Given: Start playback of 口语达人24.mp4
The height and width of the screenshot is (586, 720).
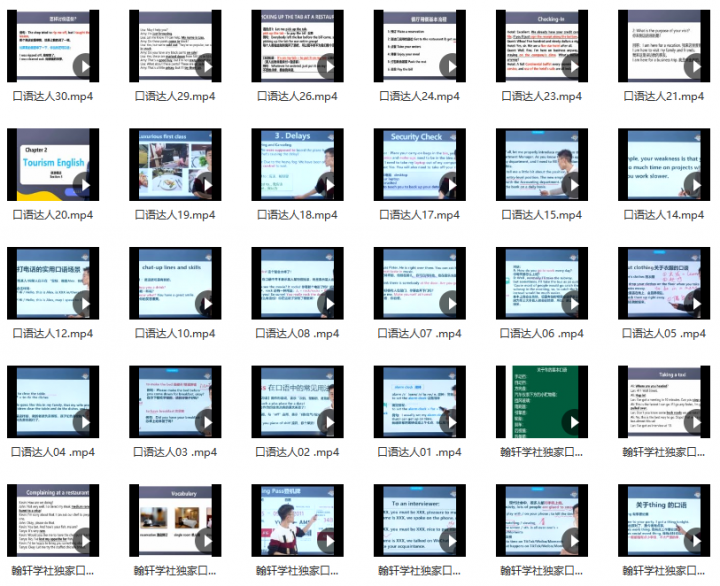Looking at the screenshot, I should [450, 67].
